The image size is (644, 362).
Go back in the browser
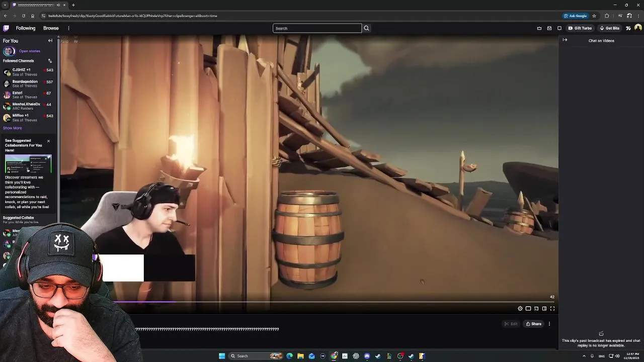(x=6, y=16)
